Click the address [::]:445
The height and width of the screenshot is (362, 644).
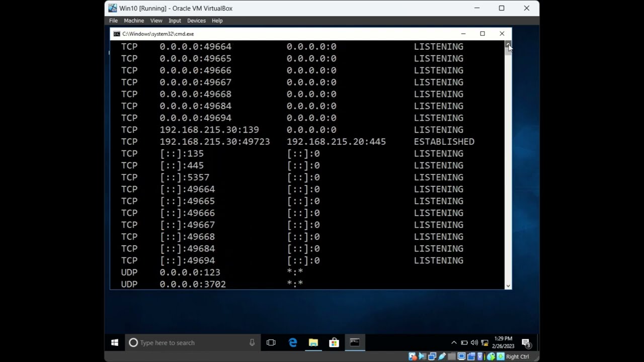coord(182,165)
